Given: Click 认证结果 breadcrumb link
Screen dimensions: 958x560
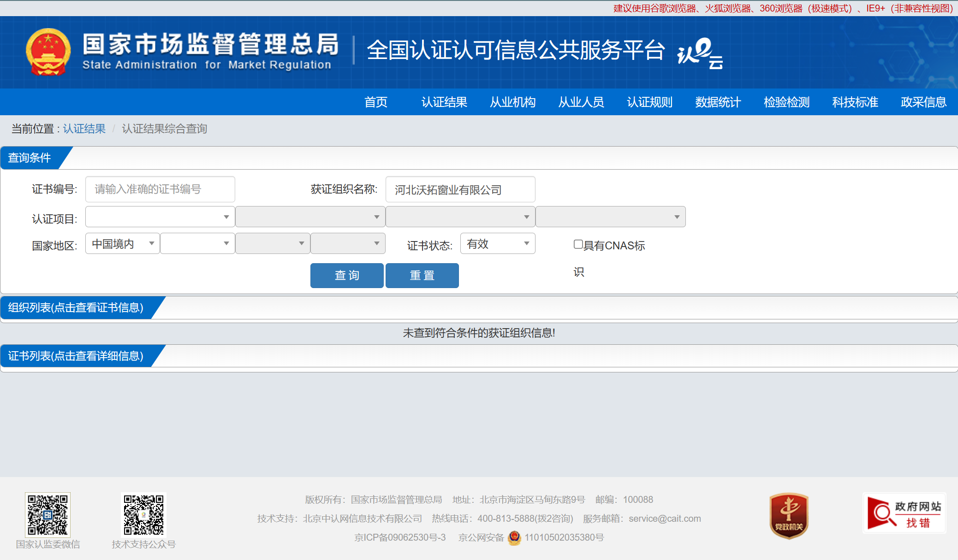Looking at the screenshot, I should coord(84,129).
